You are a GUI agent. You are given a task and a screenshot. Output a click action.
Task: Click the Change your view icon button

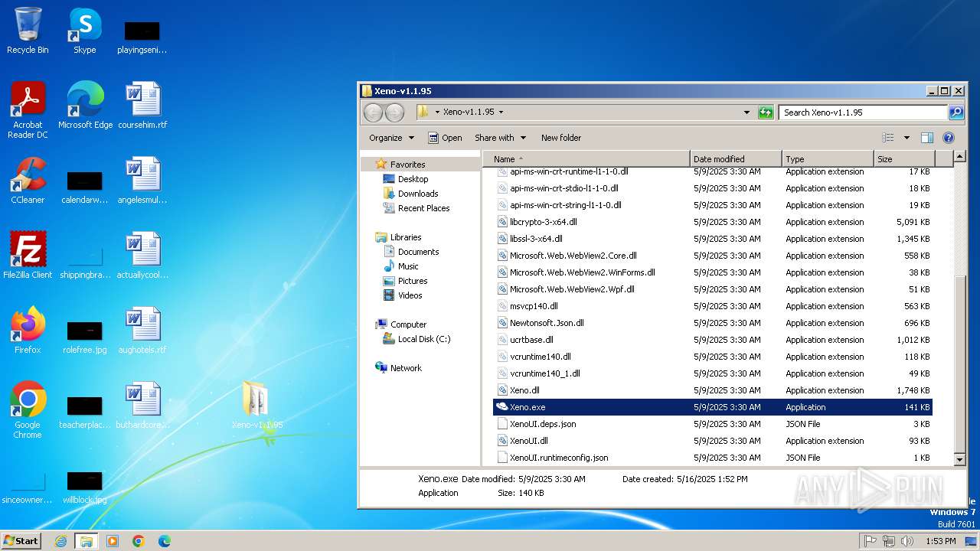coord(888,138)
